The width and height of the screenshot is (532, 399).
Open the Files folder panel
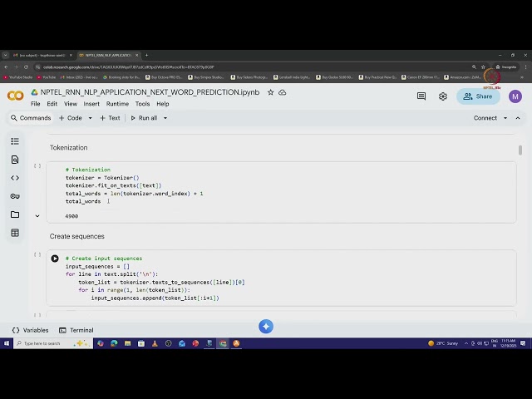15,214
